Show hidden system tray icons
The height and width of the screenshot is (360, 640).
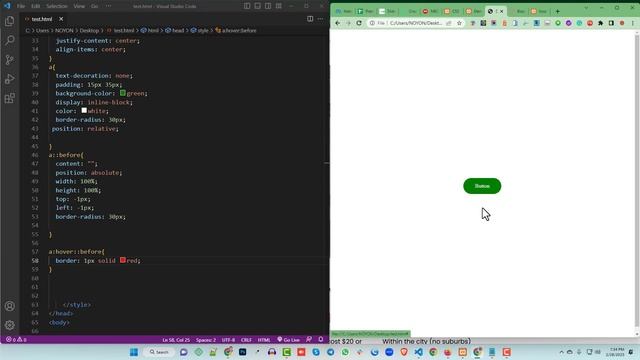click(561, 352)
